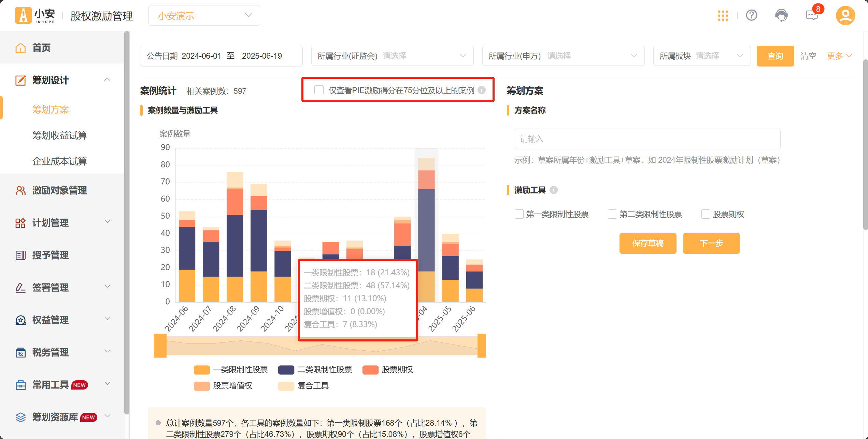Image resolution: width=868 pixels, height=439 pixels.
Task: Click the 查询 search button
Action: click(775, 56)
